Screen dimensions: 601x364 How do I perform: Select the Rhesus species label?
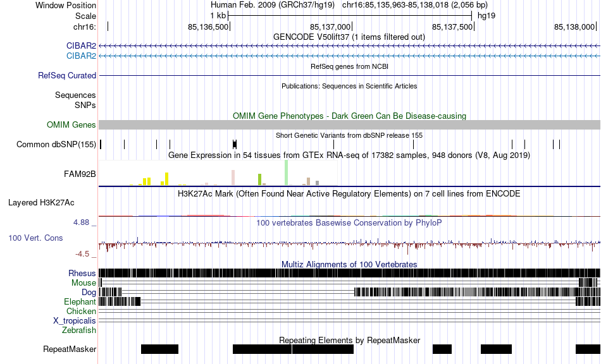point(82,273)
